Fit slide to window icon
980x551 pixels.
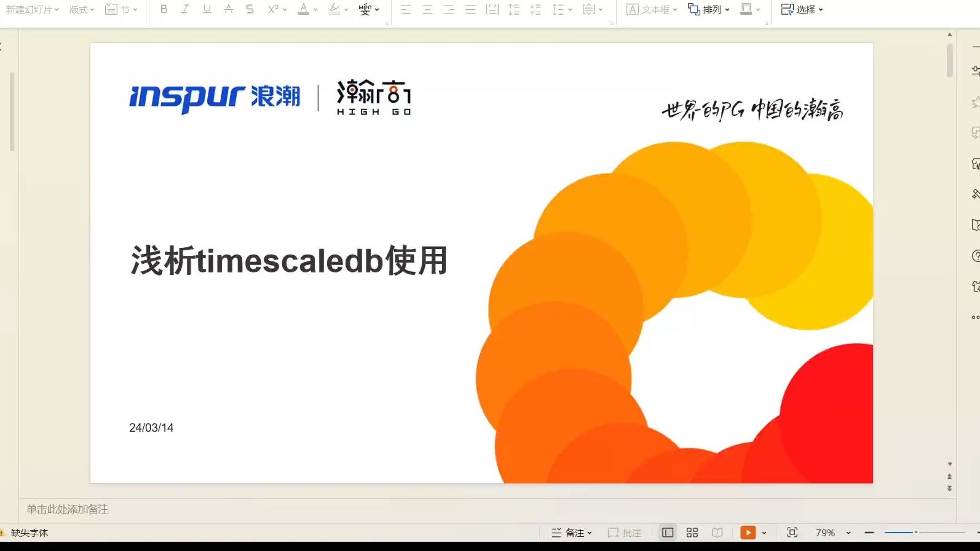(792, 533)
